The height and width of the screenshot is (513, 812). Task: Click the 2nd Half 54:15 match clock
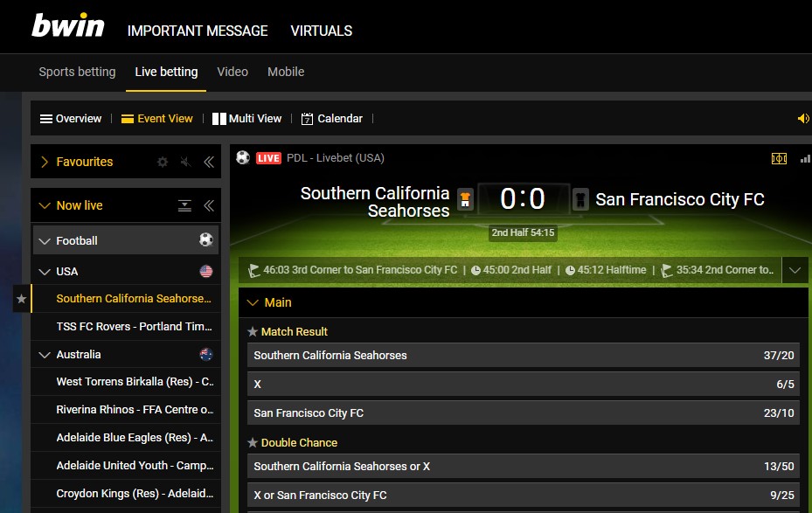(x=523, y=233)
